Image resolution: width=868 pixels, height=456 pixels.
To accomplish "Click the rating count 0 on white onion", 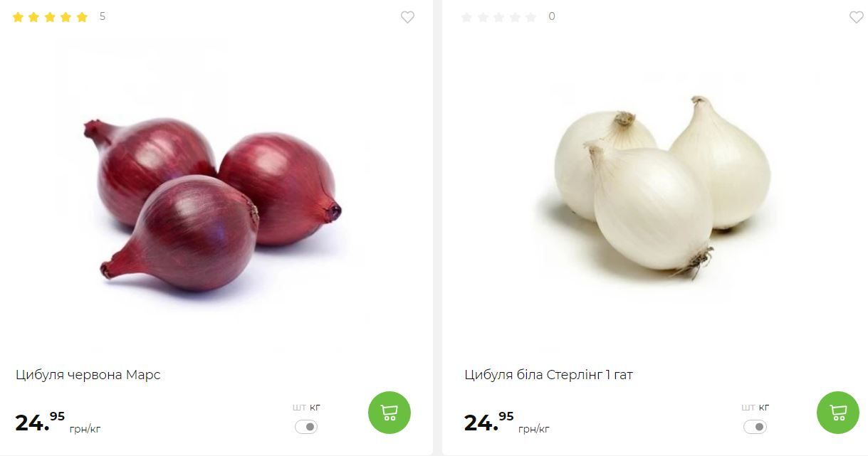I will point(552,16).
